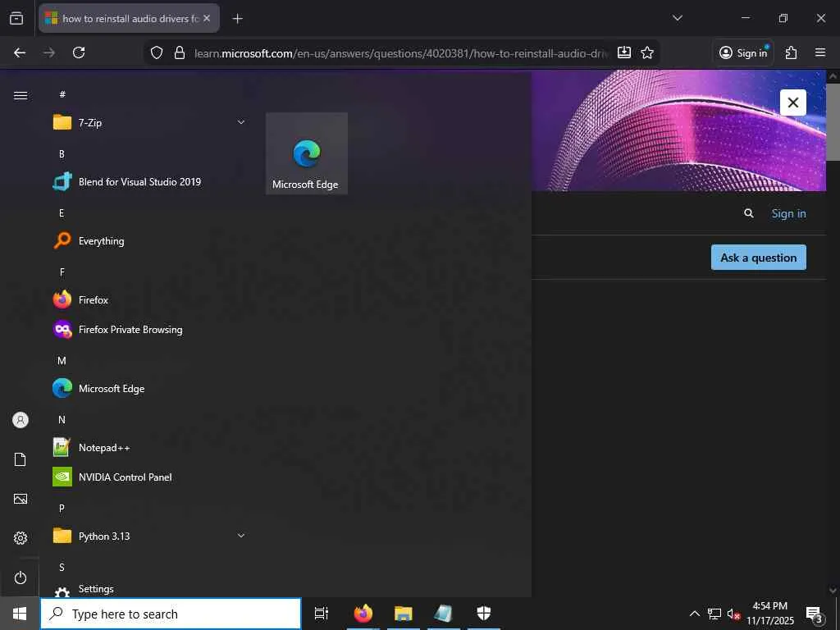Switch to Firefox on the taskbar

363,614
